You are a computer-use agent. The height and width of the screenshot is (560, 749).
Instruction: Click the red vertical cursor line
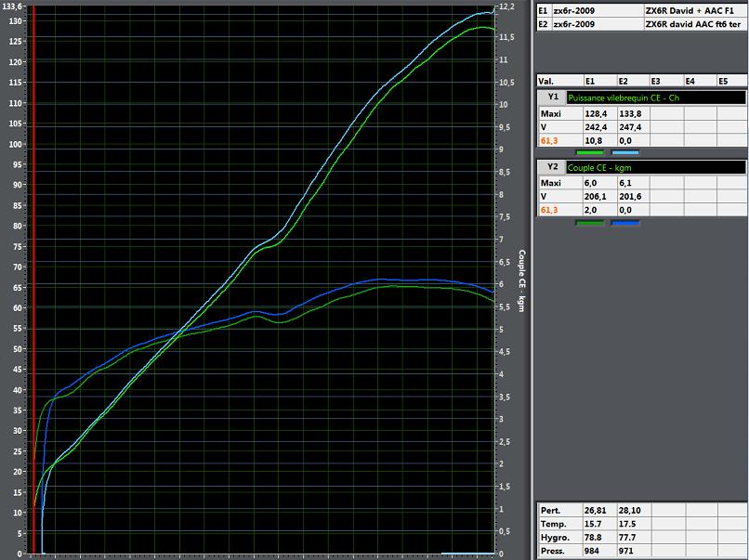pos(33,279)
